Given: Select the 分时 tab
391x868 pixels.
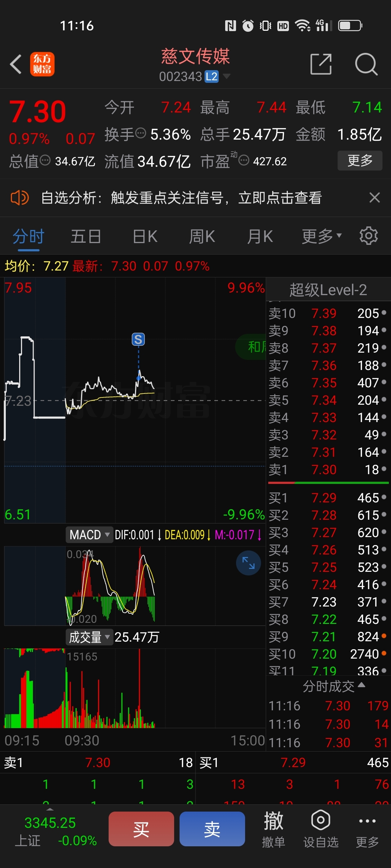Looking at the screenshot, I should point(28,237).
